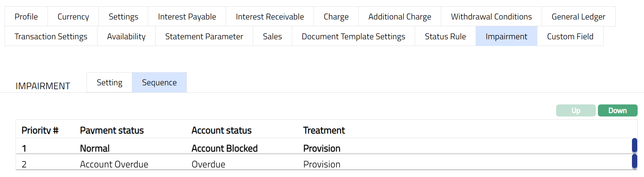The image size is (644, 177).
Task: Open Statement Parameter tab
Action: point(204,36)
